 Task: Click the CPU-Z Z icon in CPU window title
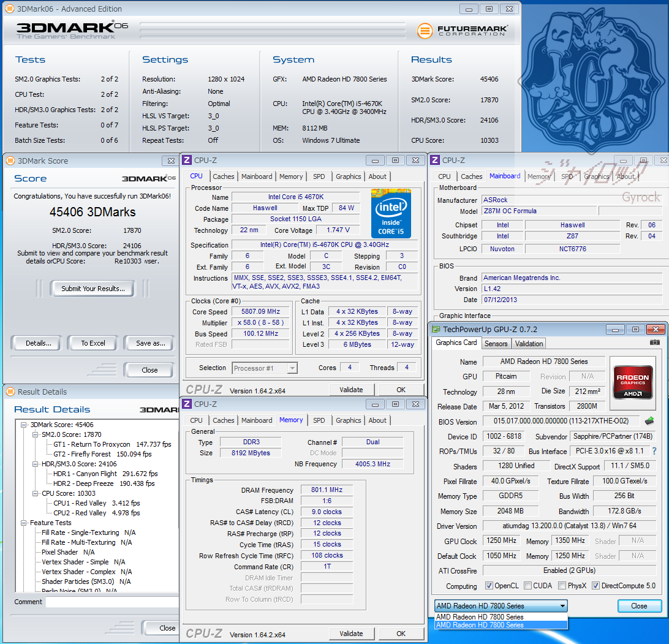(187, 160)
